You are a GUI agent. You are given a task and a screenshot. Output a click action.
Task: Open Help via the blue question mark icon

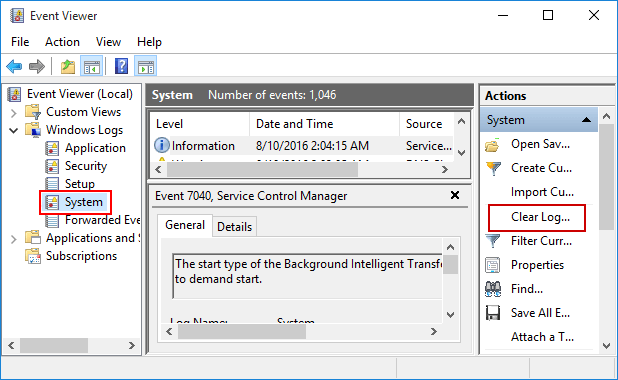[121, 66]
